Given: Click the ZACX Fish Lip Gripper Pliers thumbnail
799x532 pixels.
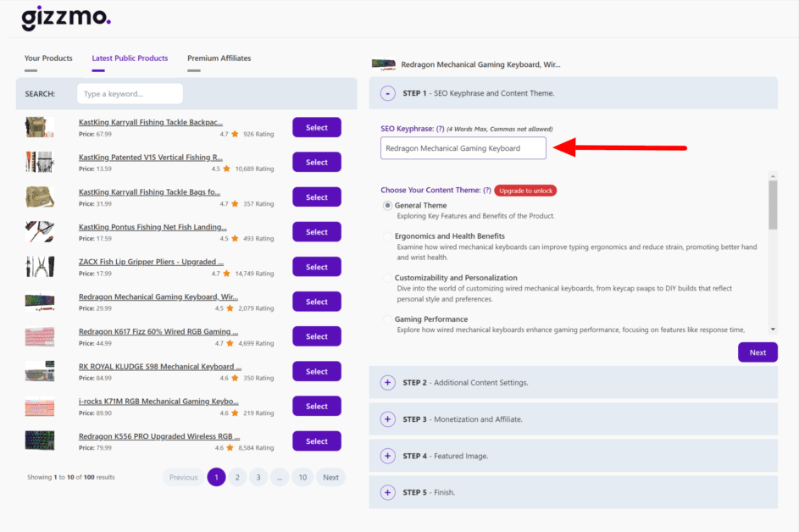Looking at the screenshot, I should (x=40, y=267).
